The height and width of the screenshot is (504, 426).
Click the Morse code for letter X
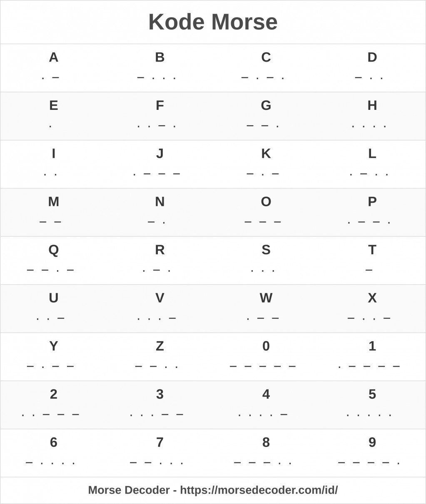coord(369,318)
